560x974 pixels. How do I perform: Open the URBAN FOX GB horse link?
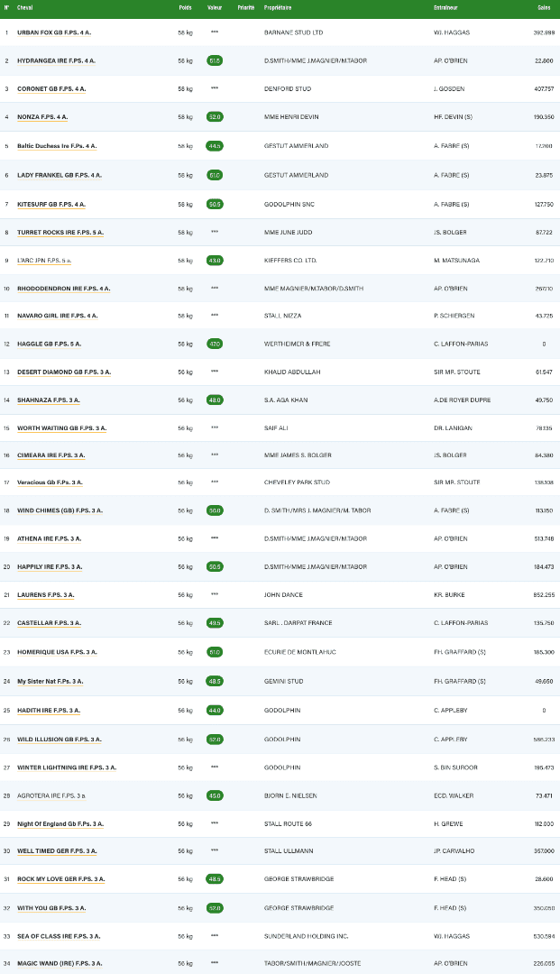tap(54, 32)
